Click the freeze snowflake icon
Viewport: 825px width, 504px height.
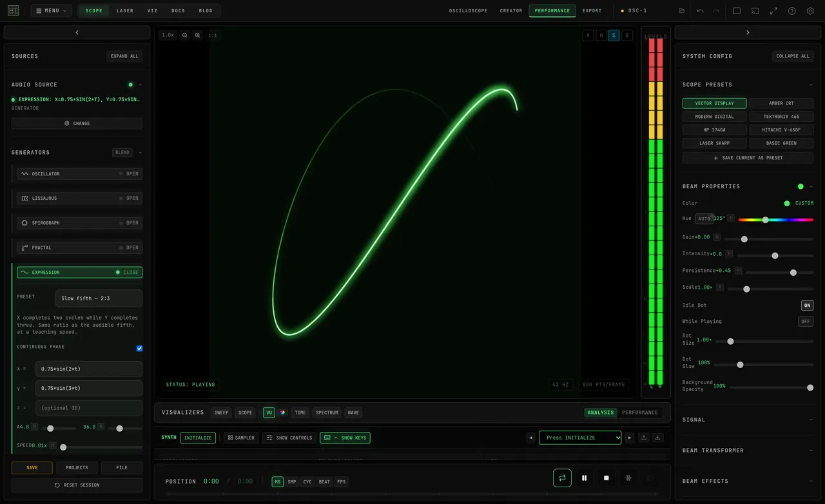click(628, 478)
